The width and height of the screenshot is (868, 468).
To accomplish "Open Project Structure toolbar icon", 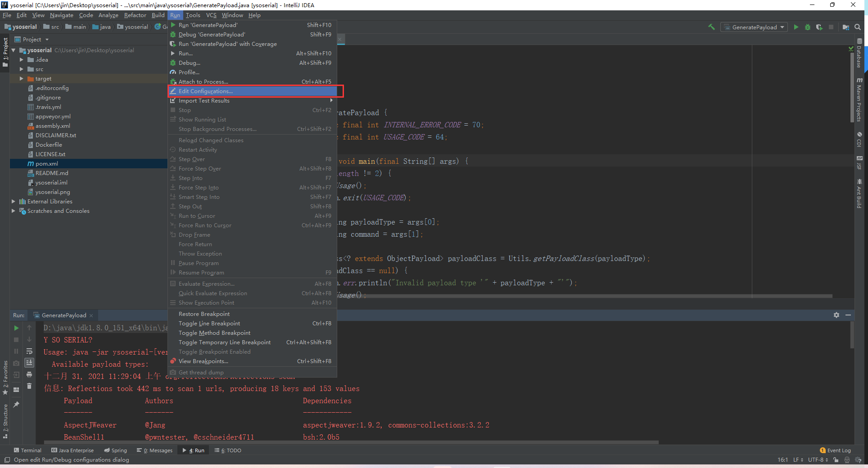I will click(x=845, y=27).
